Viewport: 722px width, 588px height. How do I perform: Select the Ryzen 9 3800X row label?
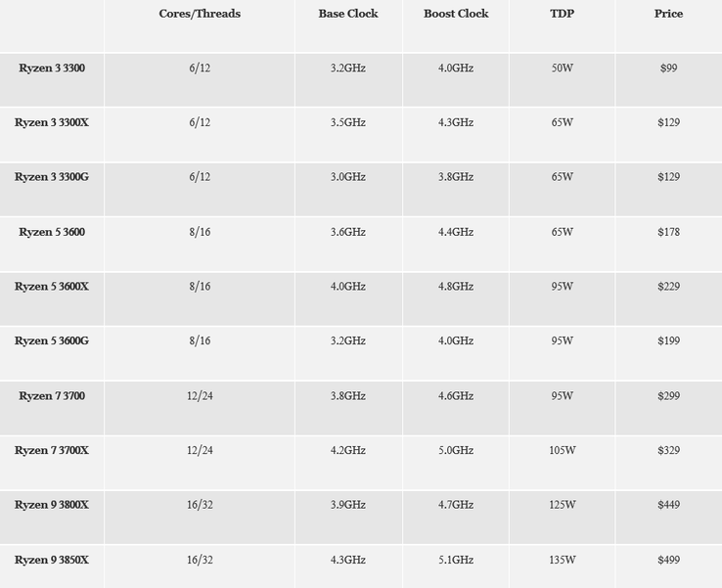click(x=52, y=505)
